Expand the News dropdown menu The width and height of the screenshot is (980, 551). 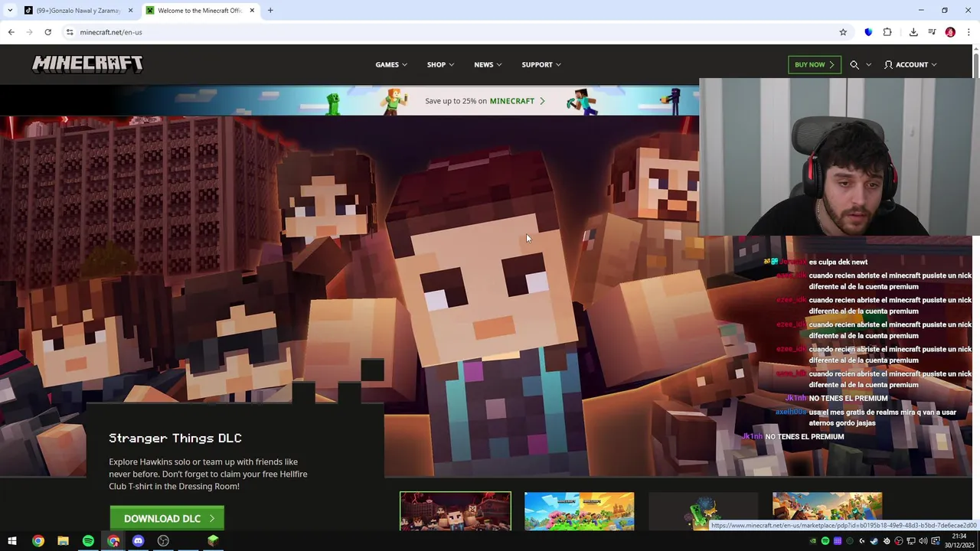[x=488, y=65]
